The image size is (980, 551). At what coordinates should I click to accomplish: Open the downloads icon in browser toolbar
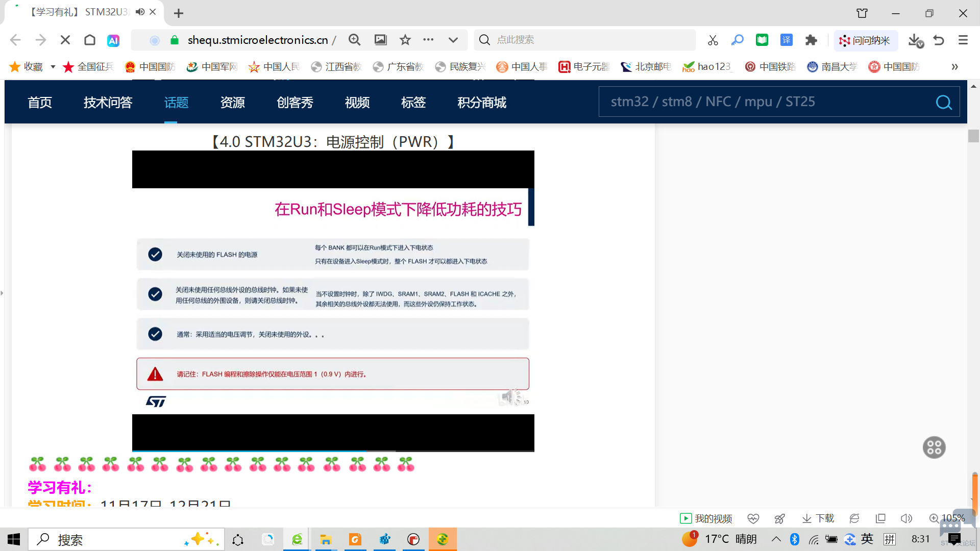pyautogui.click(x=915, y=40)
